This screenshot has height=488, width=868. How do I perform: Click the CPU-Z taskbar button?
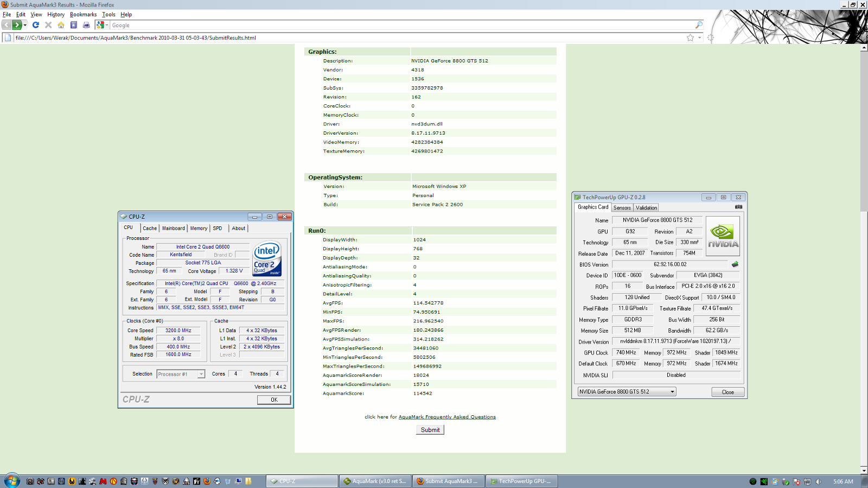(x=302, y=481)
